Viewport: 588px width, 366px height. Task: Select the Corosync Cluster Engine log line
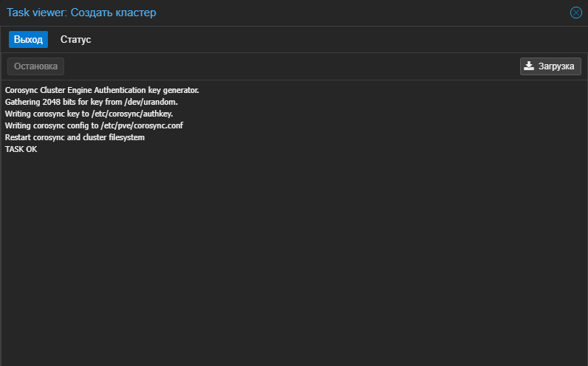tap(102, 90)
